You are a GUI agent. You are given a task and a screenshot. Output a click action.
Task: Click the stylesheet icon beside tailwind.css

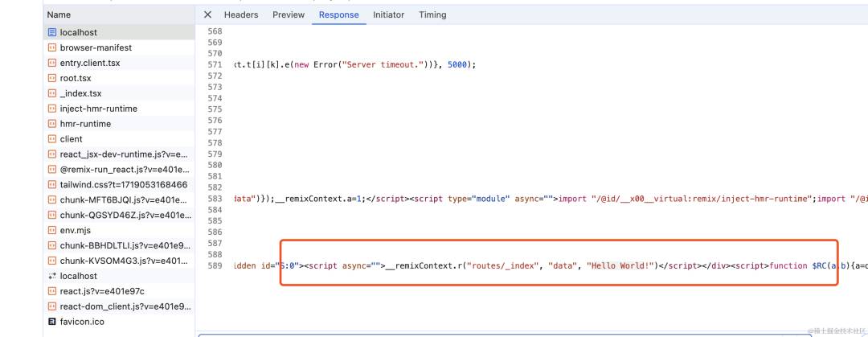(52, 184)
